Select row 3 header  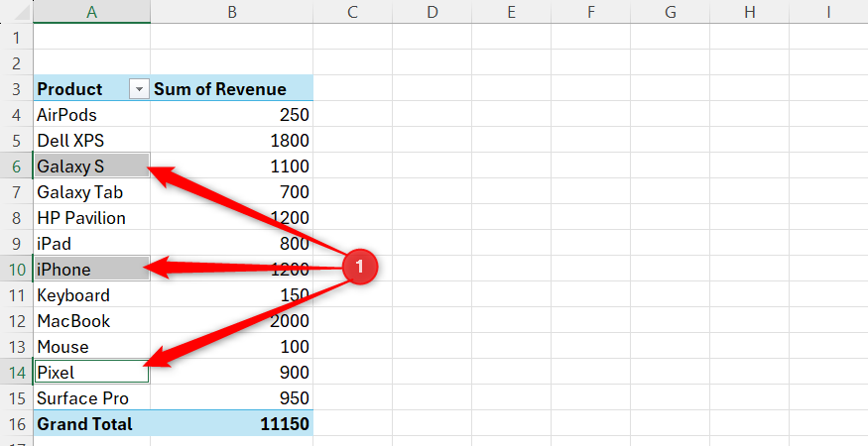click(16, 88)
